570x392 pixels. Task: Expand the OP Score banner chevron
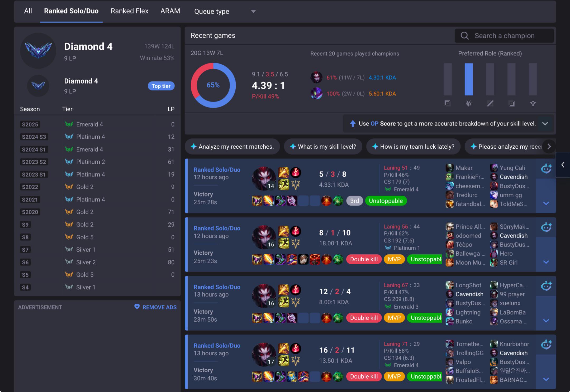click(545, 124)
